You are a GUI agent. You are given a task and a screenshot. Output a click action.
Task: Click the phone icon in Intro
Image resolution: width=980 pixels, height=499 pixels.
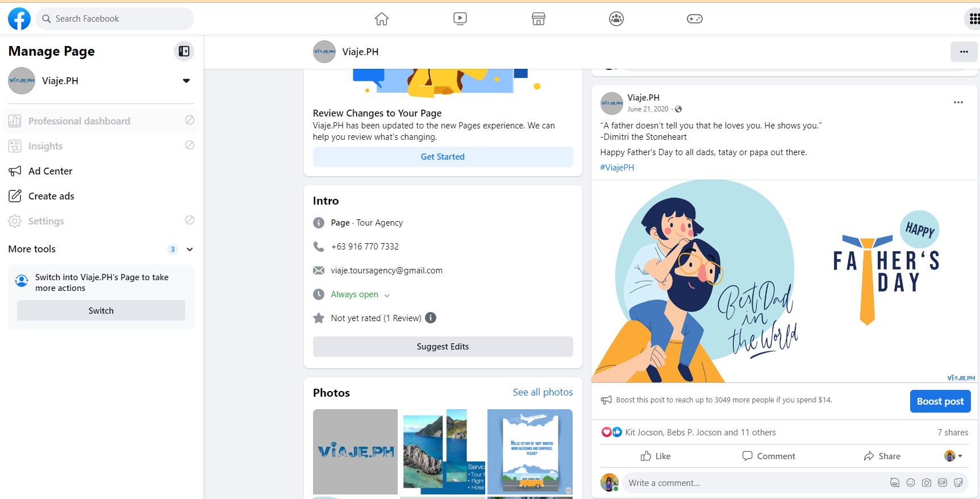(319, 247)
